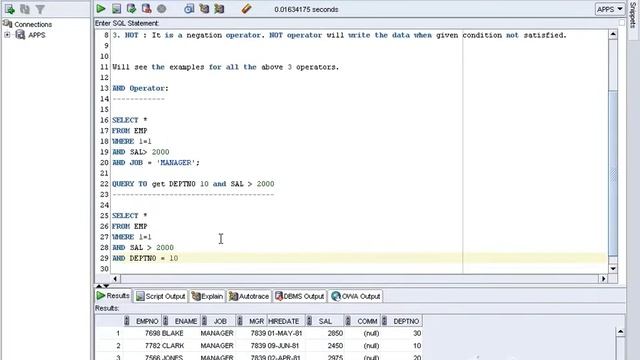The height and width of the screenshot is (360, 640).
Task: Click the sort icon beside the ENAME column
Action: pyautogui.click(x=165, y=321)
